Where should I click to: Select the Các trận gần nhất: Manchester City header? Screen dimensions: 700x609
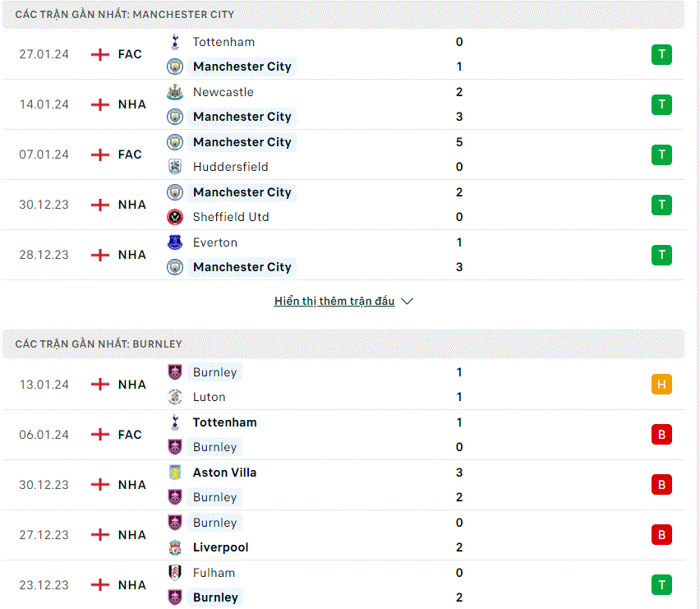point(343,14)
